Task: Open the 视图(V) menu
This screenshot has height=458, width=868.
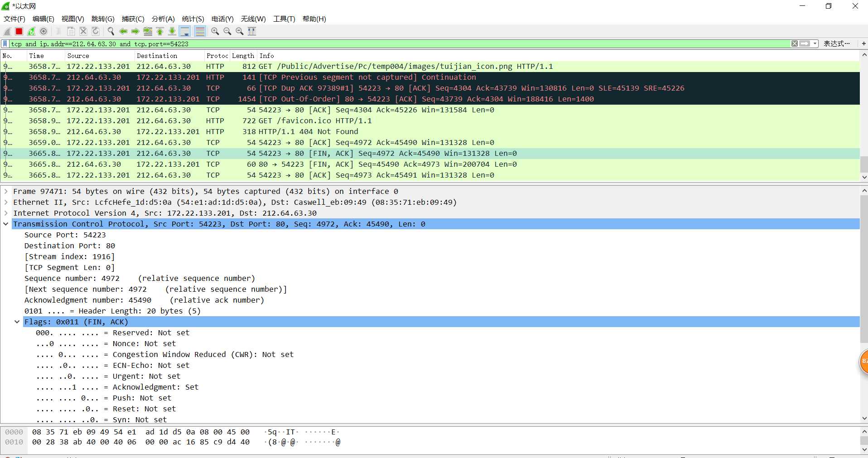Action: (x=73, y=19)
